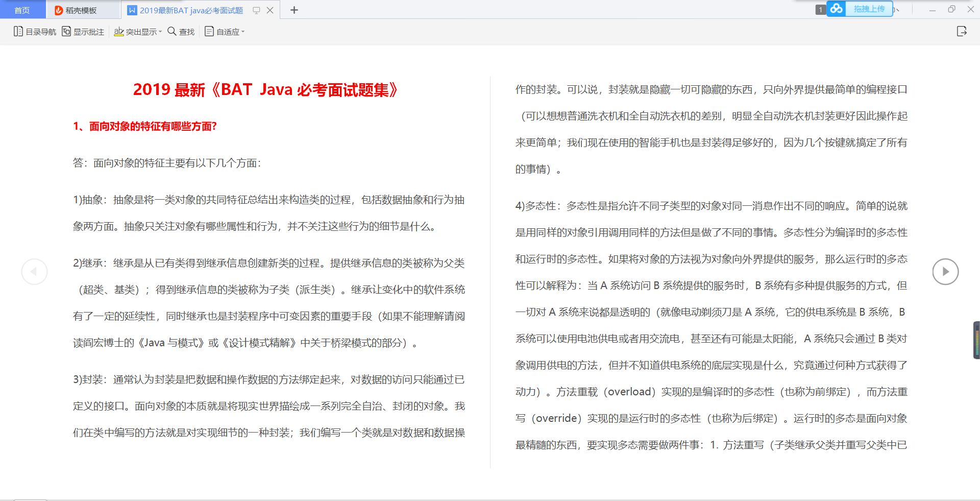
Task: Click the paragraph starting with 2)继承
Action: pos(268,303)
